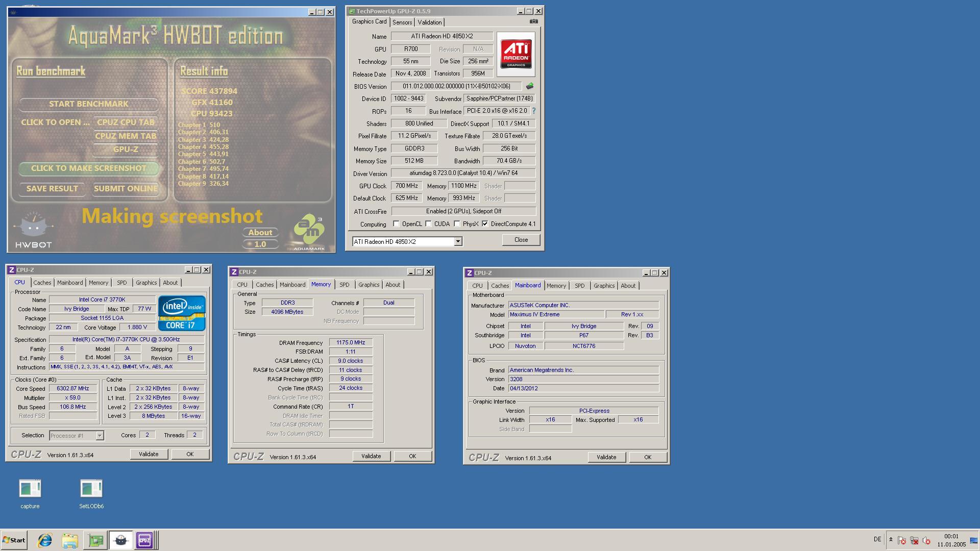Click the Core Speed 6302.87 MHz field
Screen dimensions: 980x551
click(x=73, y=389)
